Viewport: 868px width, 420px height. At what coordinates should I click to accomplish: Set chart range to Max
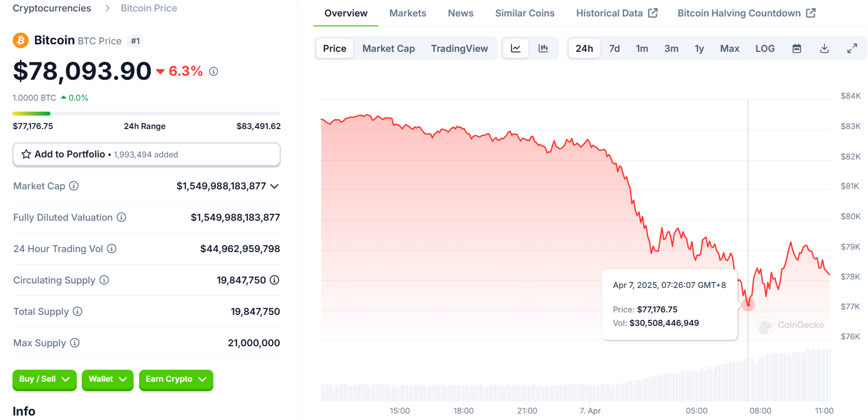pyautogui.click(x=729, y=48)
